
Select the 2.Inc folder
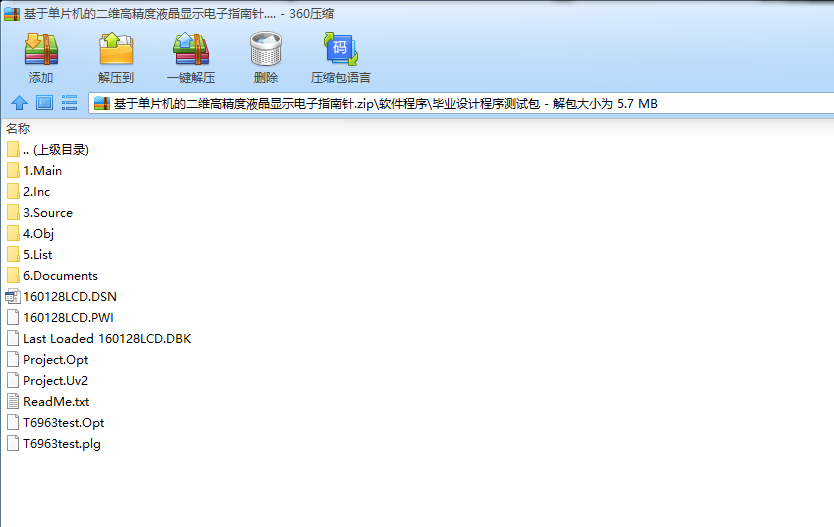click(29, 191)
